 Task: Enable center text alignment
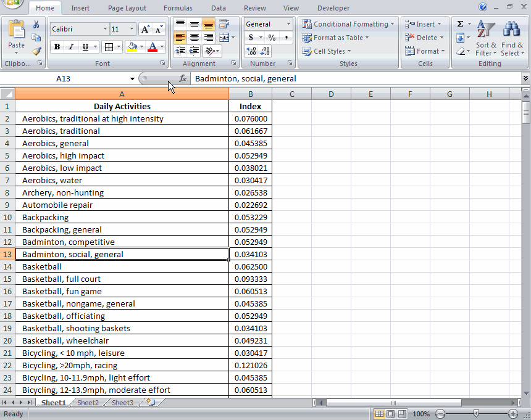[x=194, y=38]
